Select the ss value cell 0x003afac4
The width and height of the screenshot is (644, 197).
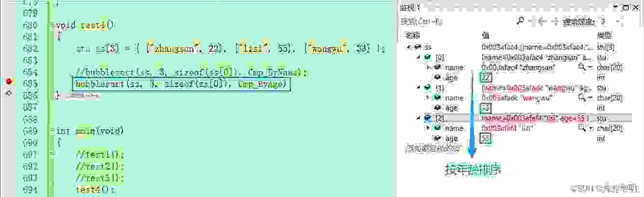(x=537, y=47)
